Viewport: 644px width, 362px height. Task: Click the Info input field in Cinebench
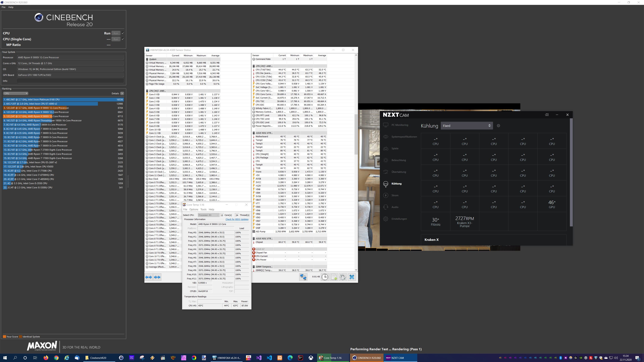coord(70,81)
